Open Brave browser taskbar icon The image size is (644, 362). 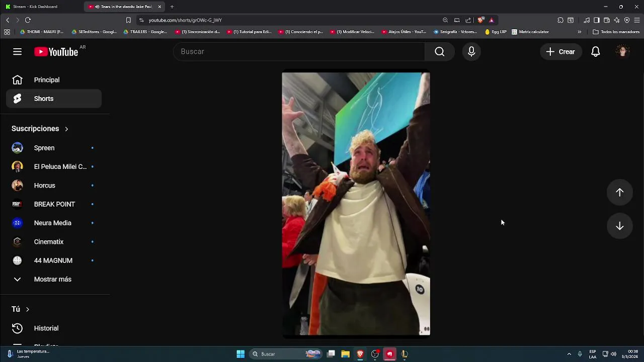tap(360, 354)
